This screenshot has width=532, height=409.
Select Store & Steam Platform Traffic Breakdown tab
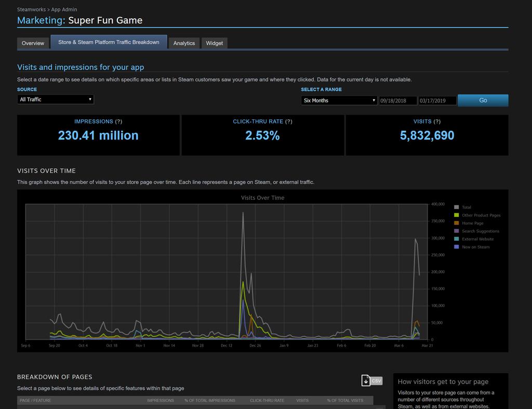pyautogui.click(x=109, y=42)
